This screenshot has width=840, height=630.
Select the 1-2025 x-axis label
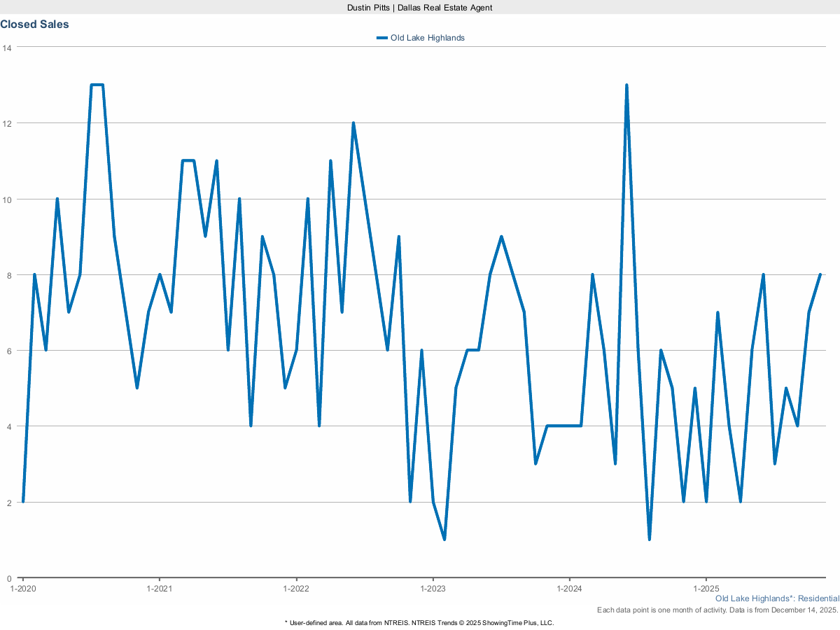(706, 589)
